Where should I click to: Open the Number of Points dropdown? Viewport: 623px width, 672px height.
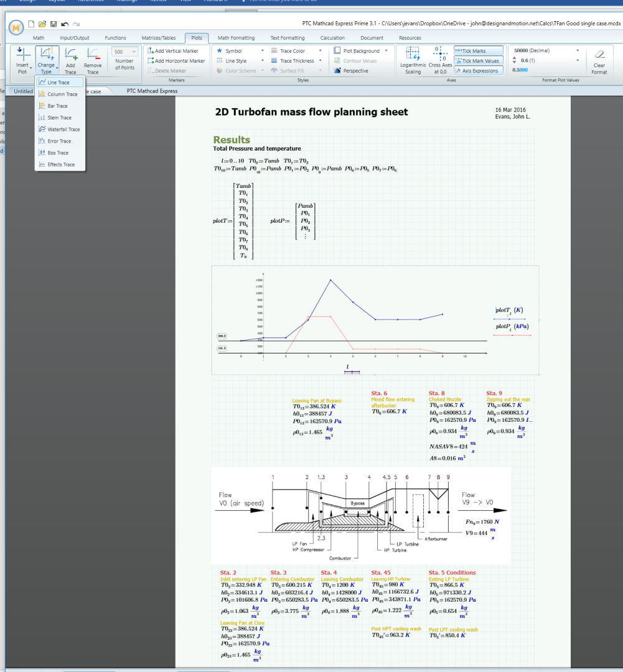tap(124, 52)
